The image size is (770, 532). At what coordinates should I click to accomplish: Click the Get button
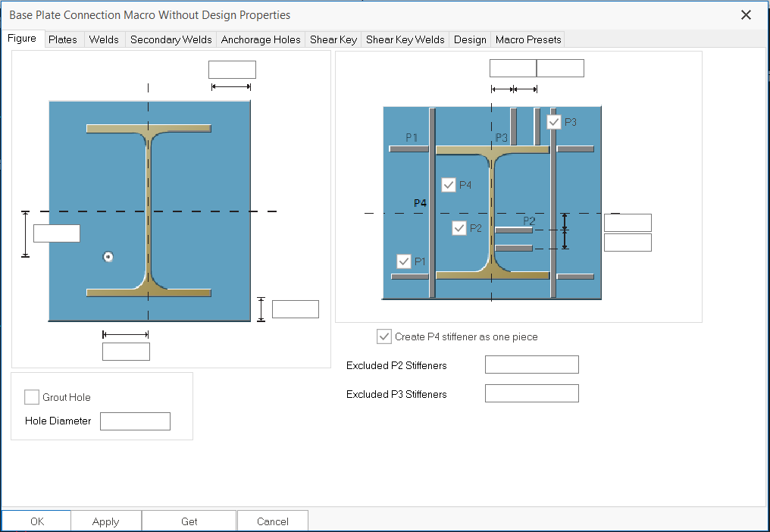(189, 521)
